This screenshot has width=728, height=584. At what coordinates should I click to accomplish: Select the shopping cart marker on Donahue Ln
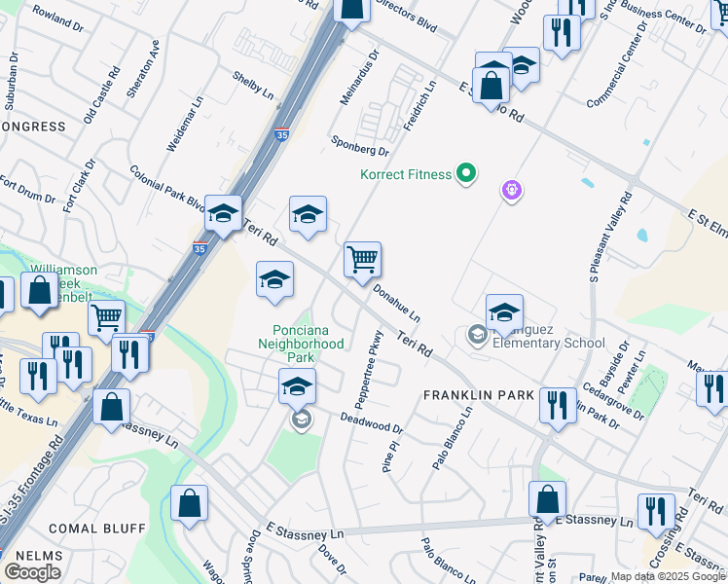pos(363,263)
